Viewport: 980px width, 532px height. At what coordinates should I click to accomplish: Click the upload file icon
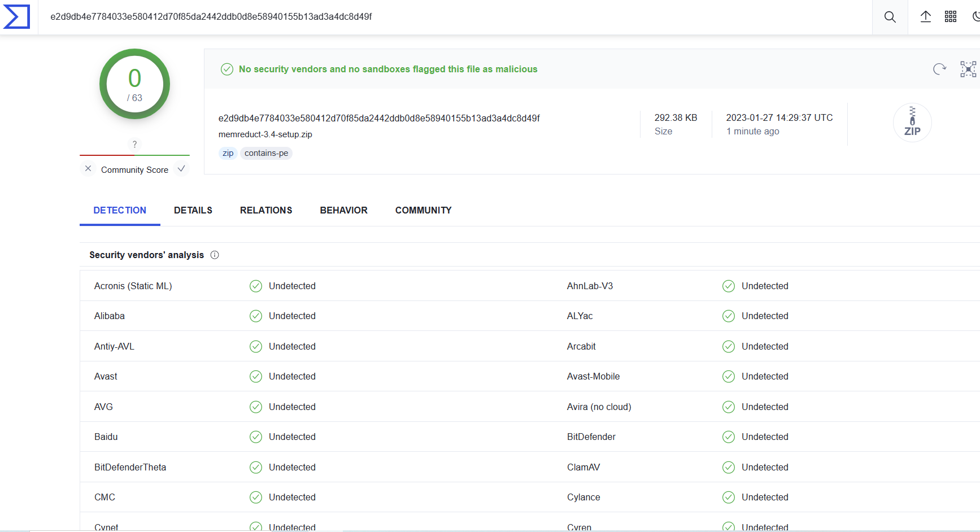point(925,17)
